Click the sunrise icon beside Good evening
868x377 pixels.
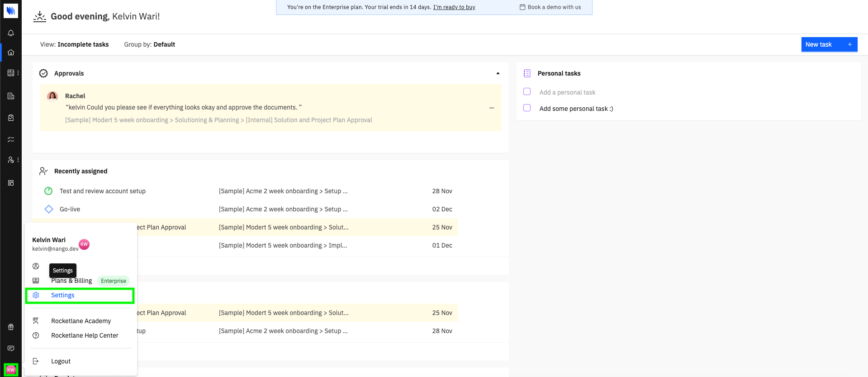tap(40, 17)
